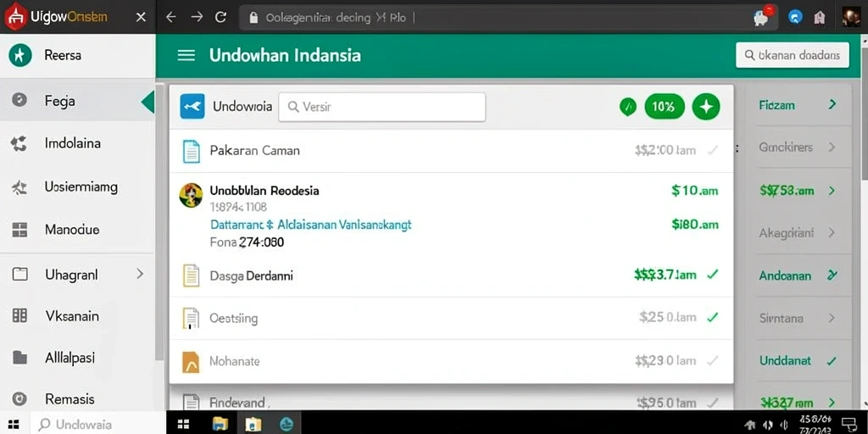Screen dimensions: 868x434
Task: Click the green plus add button
Action: [706, 106]
